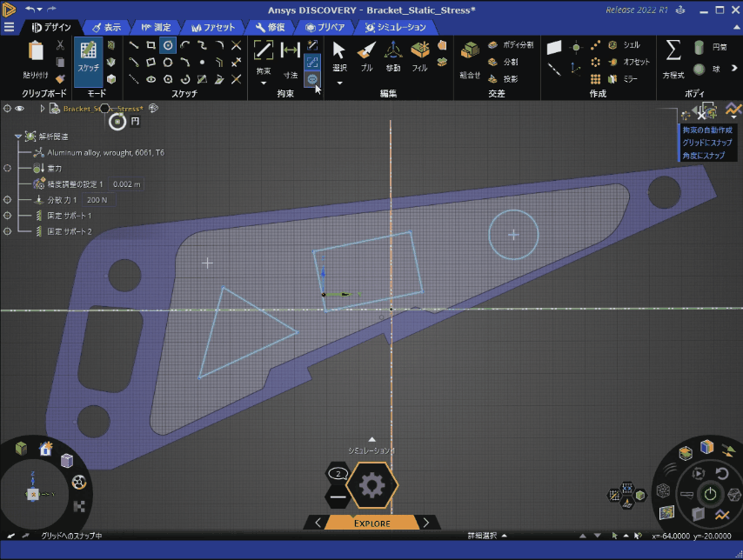
Task: Click the Cut scissors icon
Action: [x=60, y=45]
